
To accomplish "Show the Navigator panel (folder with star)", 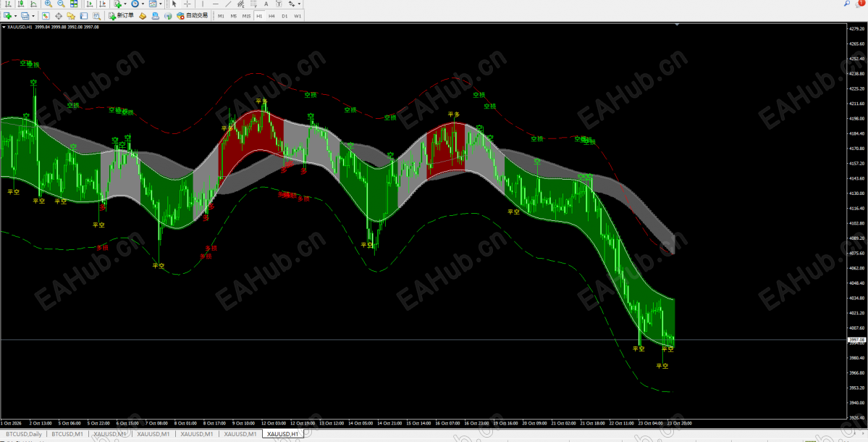I will pyautogui.click(x=71, y=15).
